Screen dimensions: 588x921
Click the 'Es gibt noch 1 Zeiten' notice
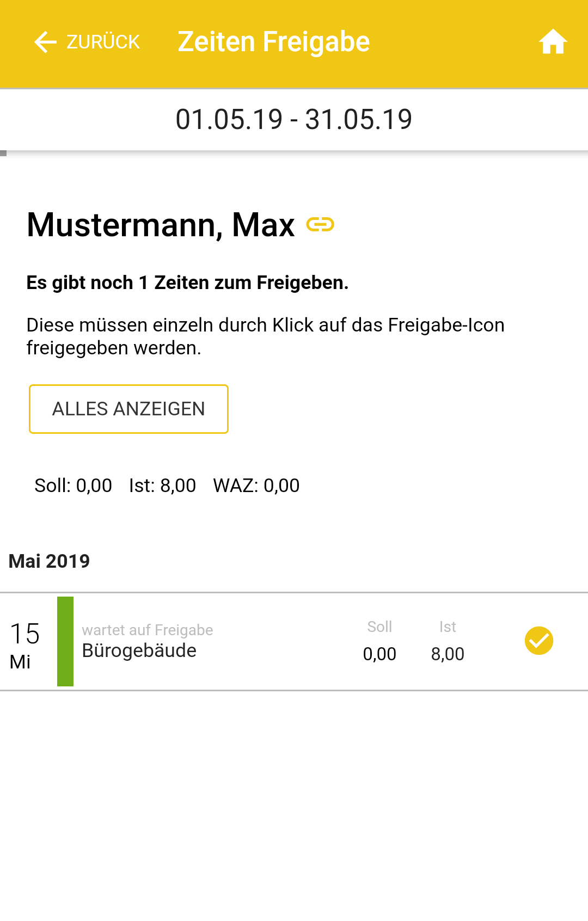coord(187,283)
